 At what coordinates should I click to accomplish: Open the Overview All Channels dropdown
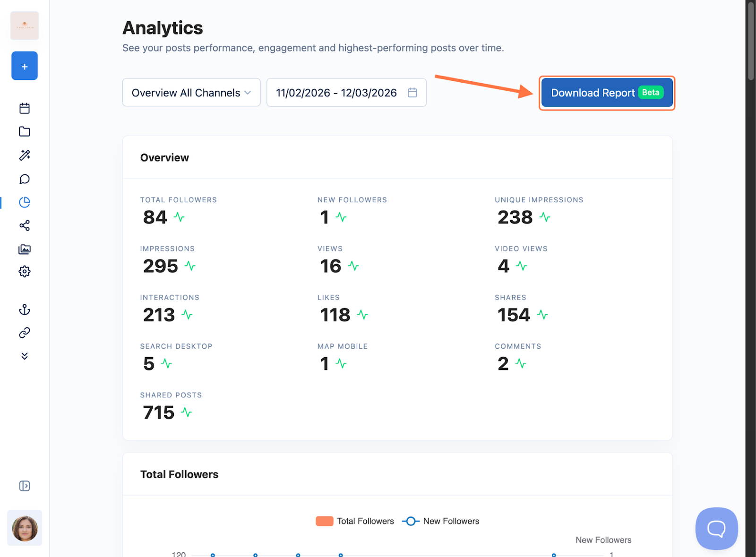click(x=191, y=93)
